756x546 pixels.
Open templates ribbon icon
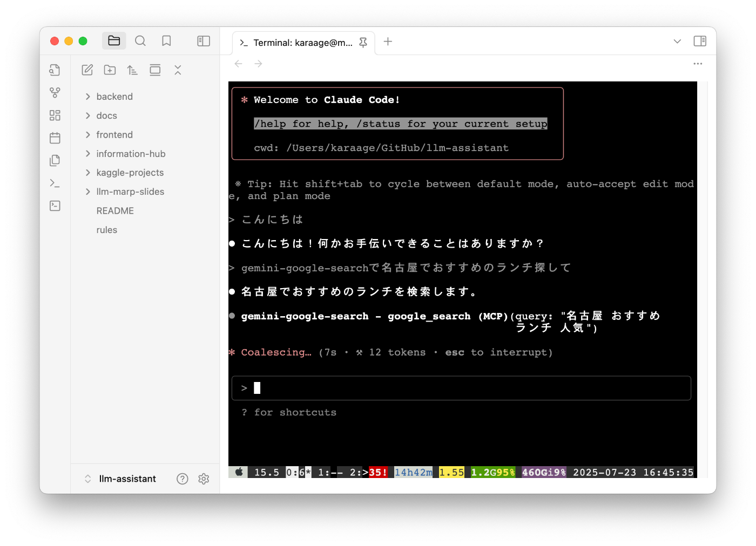tap(55, 160)
